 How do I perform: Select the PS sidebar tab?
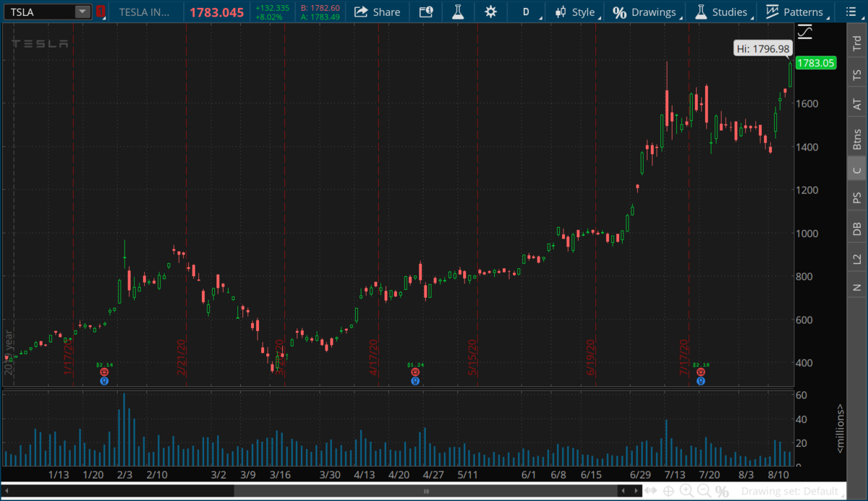[x=856, y=197]
